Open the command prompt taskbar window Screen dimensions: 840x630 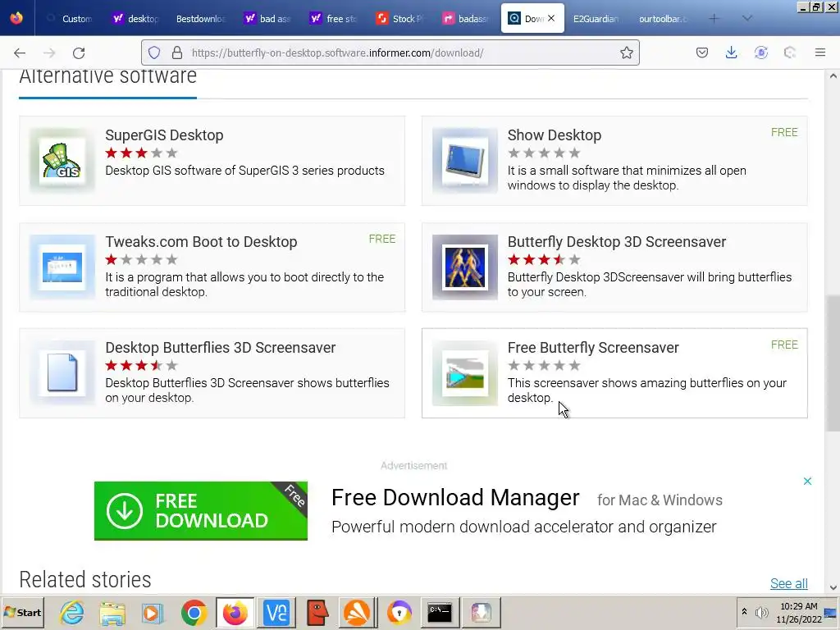440,612
